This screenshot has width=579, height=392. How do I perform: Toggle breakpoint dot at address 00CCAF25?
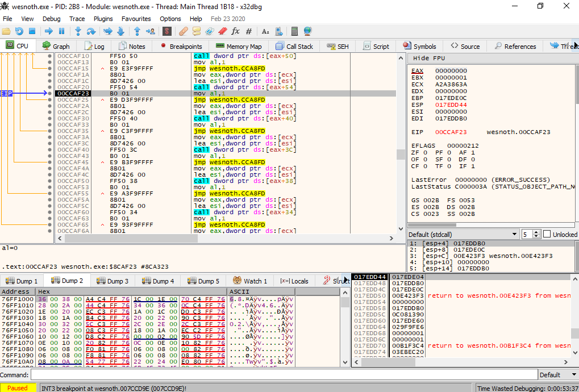click(50, 99)
